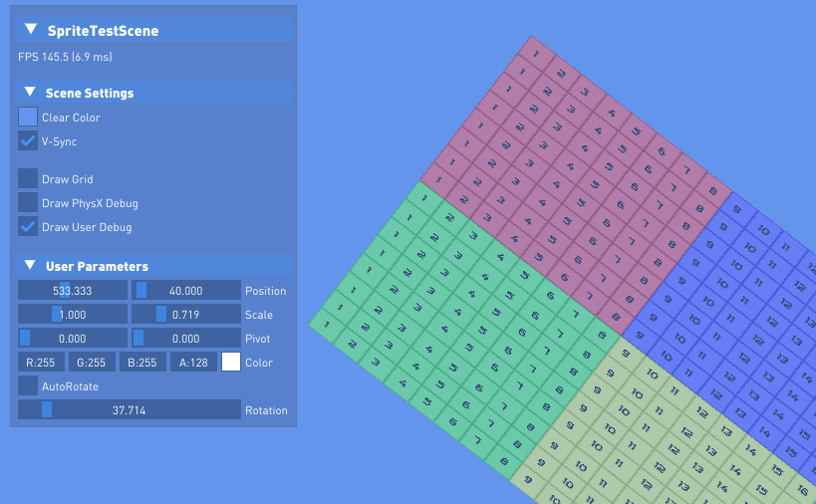The image size is (816, 504).
Task: Click the Position X slider showing 533.333
Action: 73,290
